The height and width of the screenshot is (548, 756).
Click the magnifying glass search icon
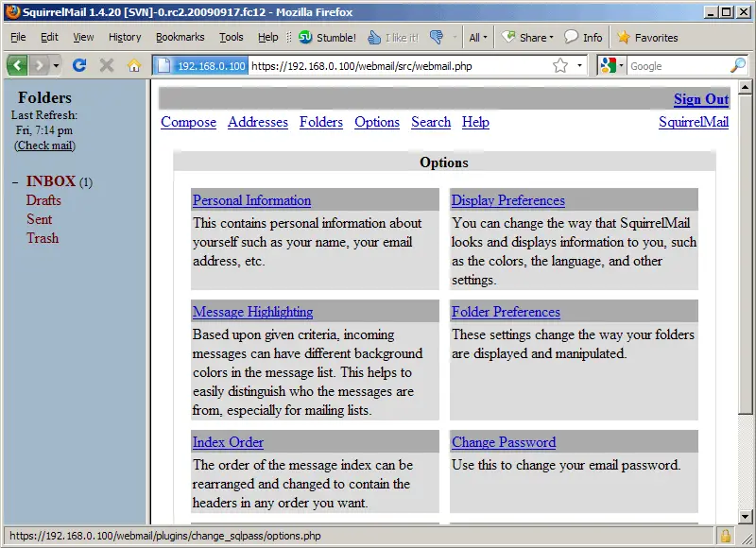pyautogui.click(x=738, y=65)
